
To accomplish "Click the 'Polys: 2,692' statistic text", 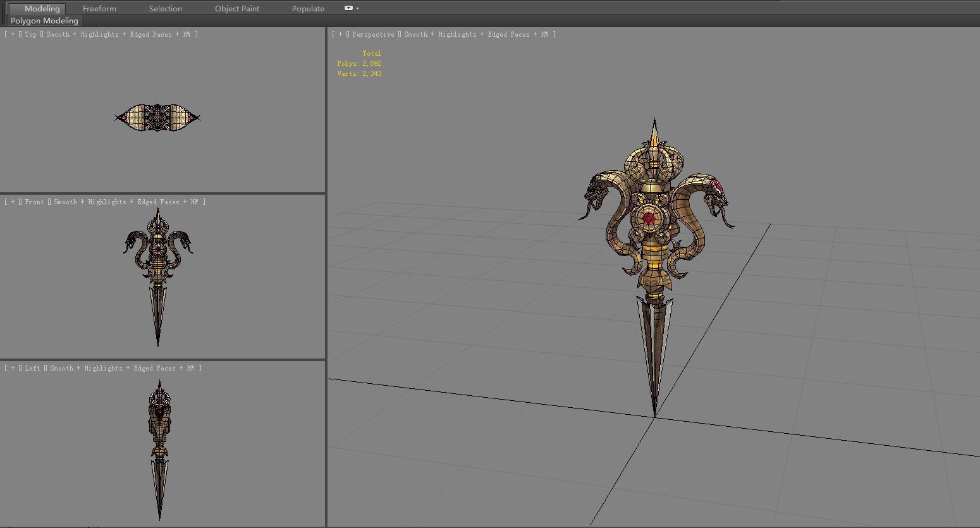I will pyautogui.click(x=359, y=63).
